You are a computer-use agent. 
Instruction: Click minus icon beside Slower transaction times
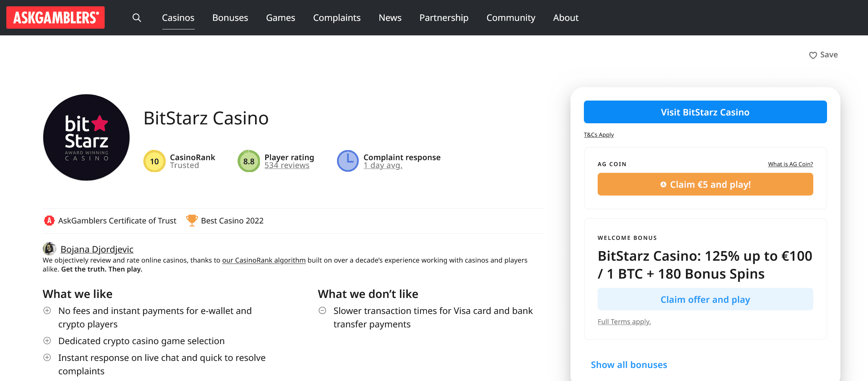[x=322, y=311]
